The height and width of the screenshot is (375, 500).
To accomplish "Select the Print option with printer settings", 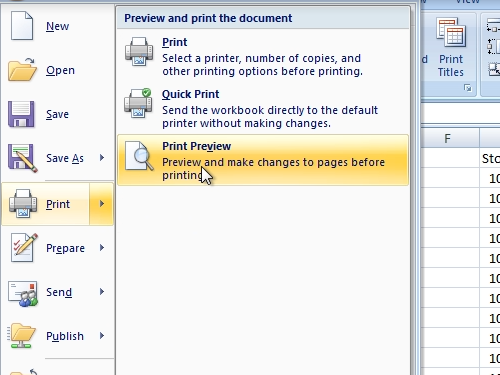I will (263, 56).
